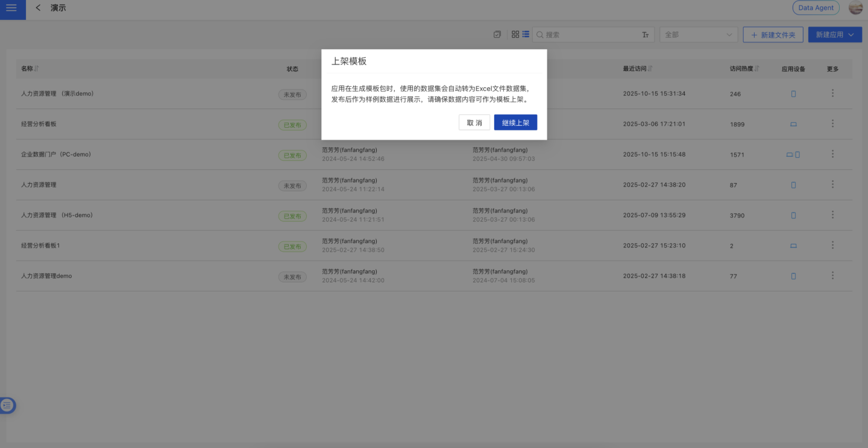Click mobile device icon for 人力资源管理 (H5-demo)
The width and height of the screenshot is (868, 448).
[x=793, y=216]
